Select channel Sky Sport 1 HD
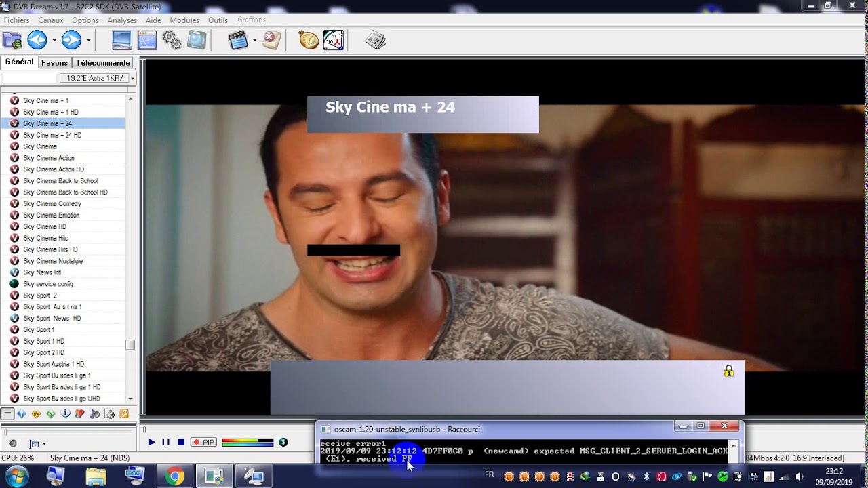868x488 pixels. pyautogui.click(x=62, y=341)
